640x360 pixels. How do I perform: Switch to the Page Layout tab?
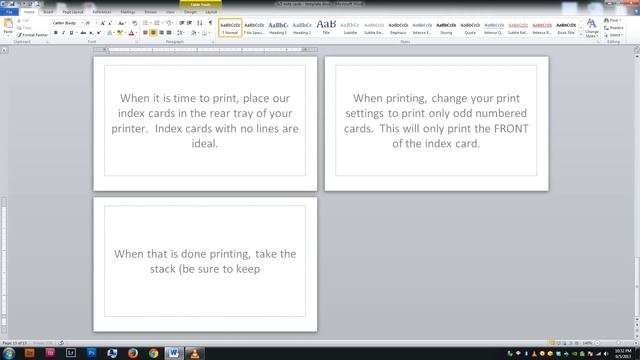pos(73,12)
